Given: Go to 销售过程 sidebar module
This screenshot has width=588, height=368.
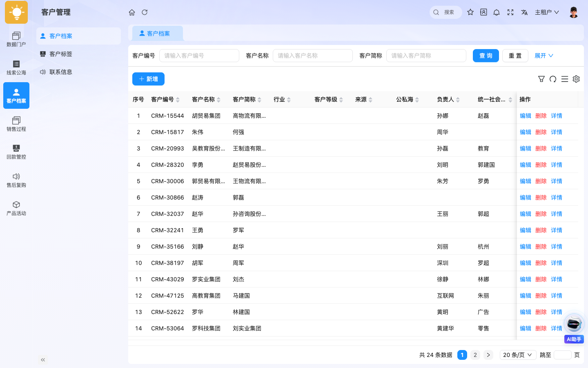Looking at the screenshot, I should tap(16, 124).
